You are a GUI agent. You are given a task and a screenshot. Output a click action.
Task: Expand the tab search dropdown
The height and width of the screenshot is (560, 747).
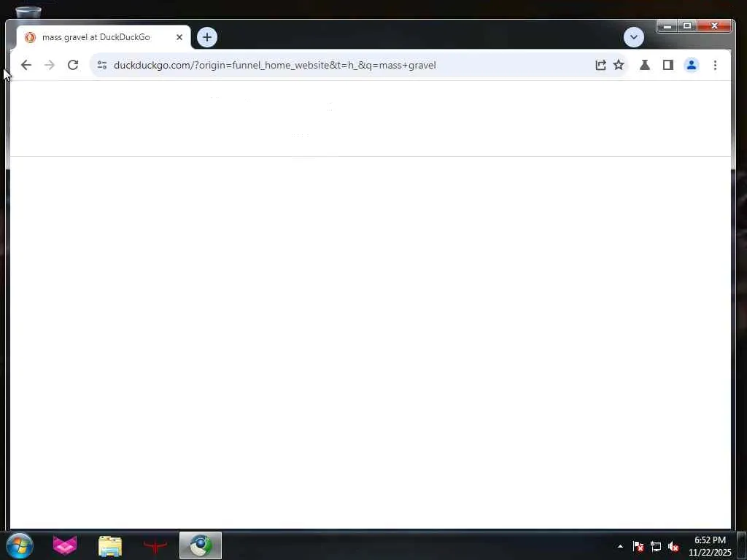point(634,37)
